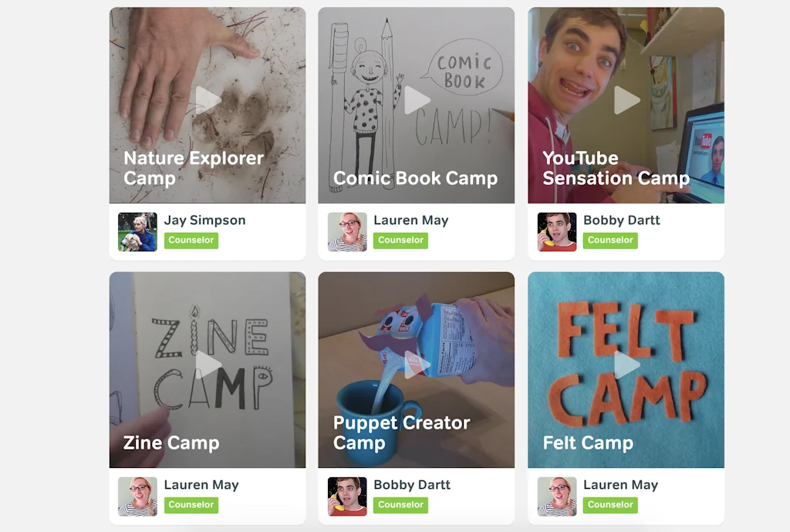The image size is (790, 532).
Task: Play the Comic Book Camp video
Action: (x=417, y=100)
